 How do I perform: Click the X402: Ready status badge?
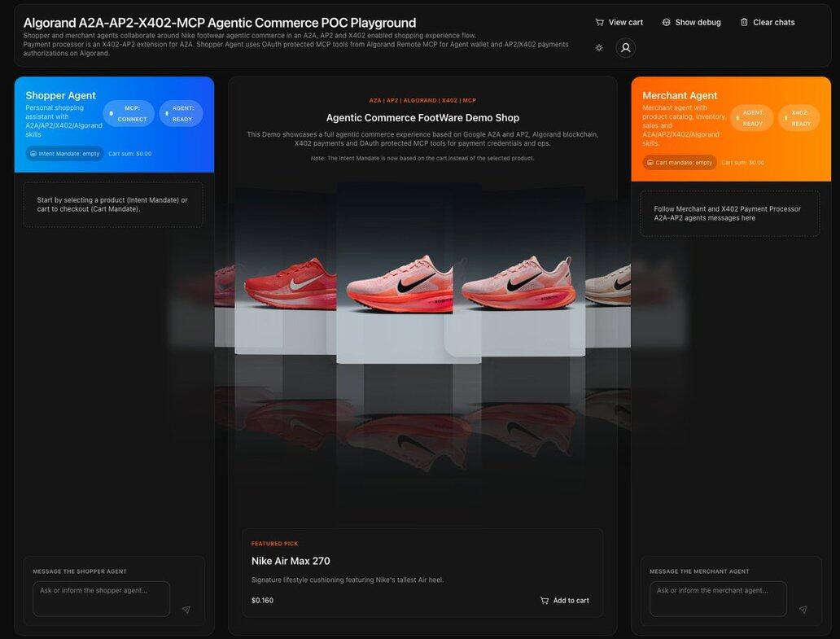point(798,118)
